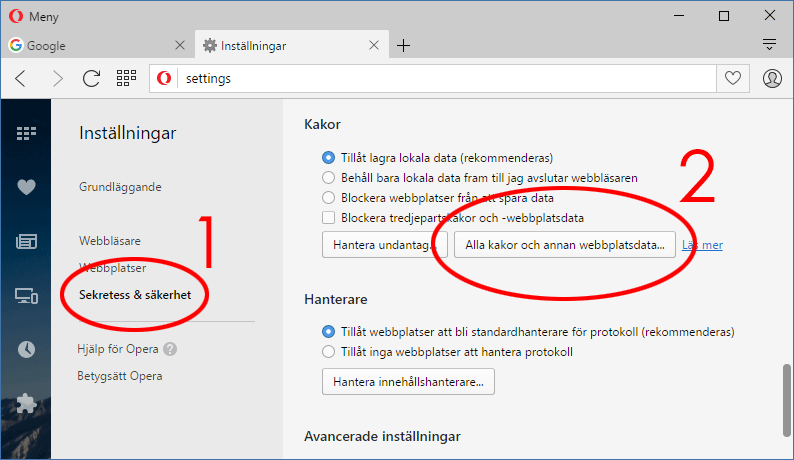Open the News sidebar icon
The height and width of the screenshot is (460, 794).
(x=26, y=241)
